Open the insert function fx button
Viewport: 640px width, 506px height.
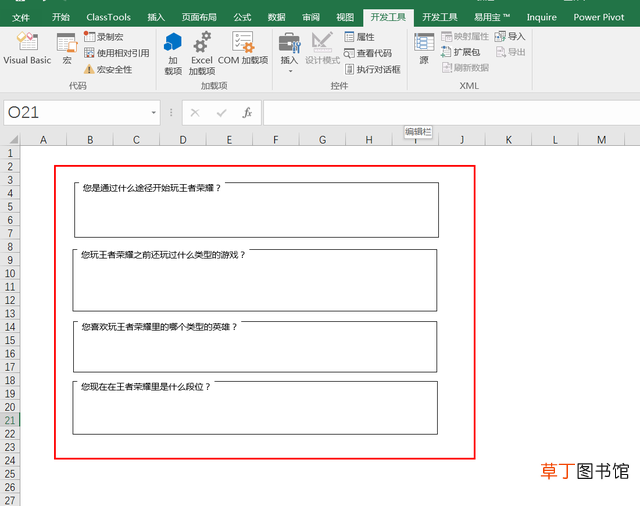pos(247,113)
